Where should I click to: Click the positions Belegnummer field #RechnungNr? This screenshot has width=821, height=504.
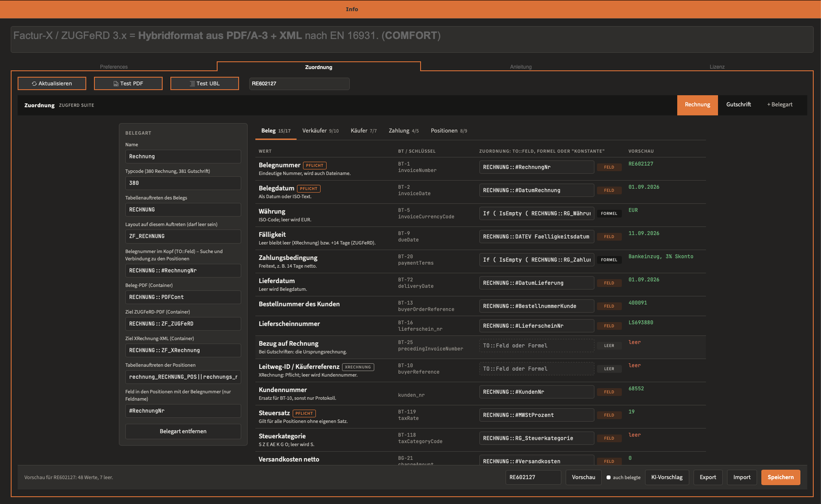click(x=183, y=411)
